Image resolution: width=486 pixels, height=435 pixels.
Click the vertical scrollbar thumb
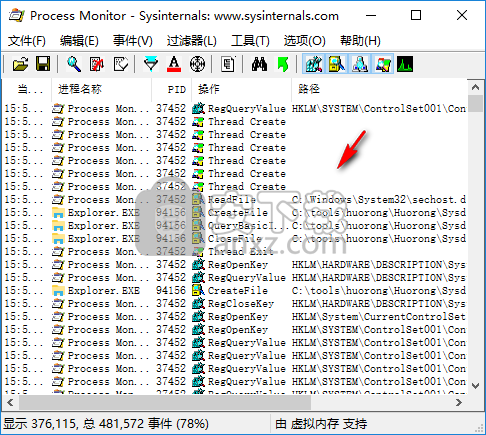475,104
